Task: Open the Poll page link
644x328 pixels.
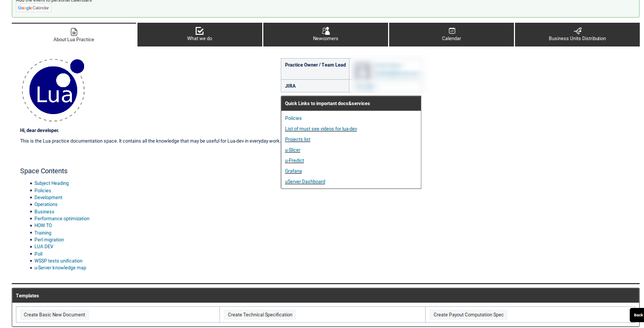Action: coord(39,254)
